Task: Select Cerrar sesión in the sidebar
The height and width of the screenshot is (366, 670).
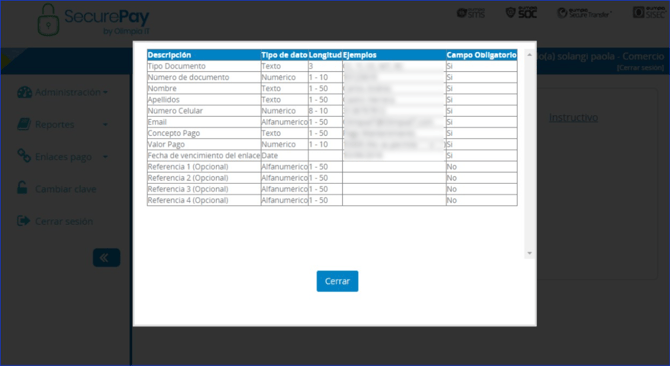Action: click(55, 221)
